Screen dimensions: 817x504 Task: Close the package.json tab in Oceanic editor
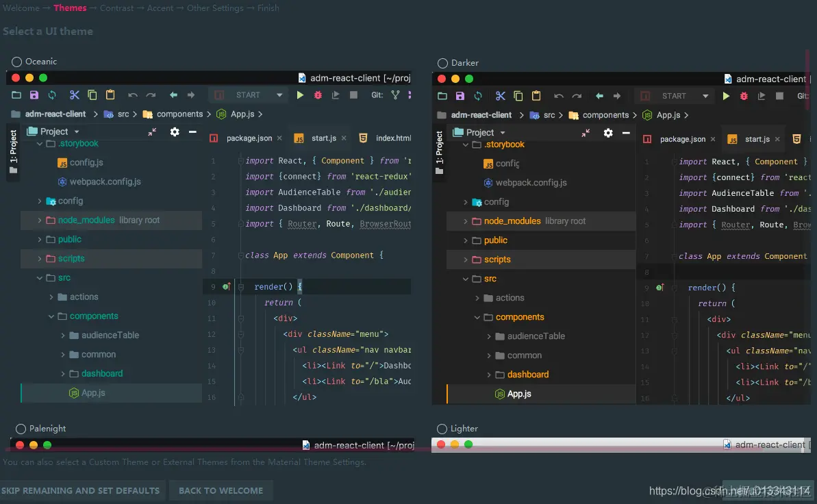point(280,138)
